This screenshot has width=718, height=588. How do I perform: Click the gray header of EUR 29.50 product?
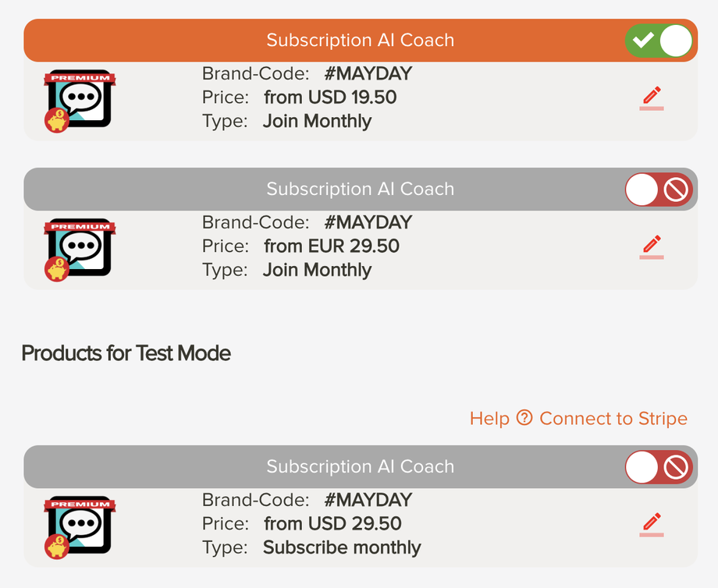click(x=360, y=190)
